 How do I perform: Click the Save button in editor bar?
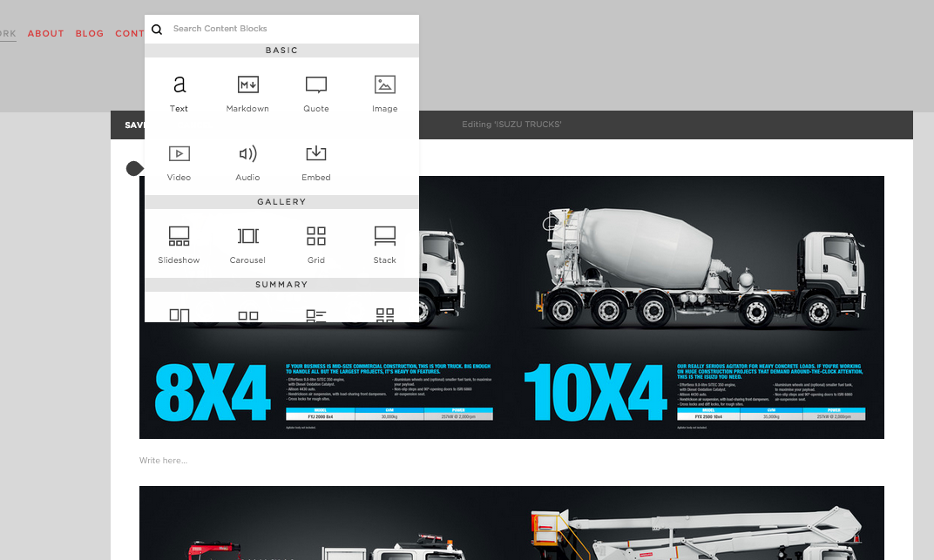coord(134,125)
